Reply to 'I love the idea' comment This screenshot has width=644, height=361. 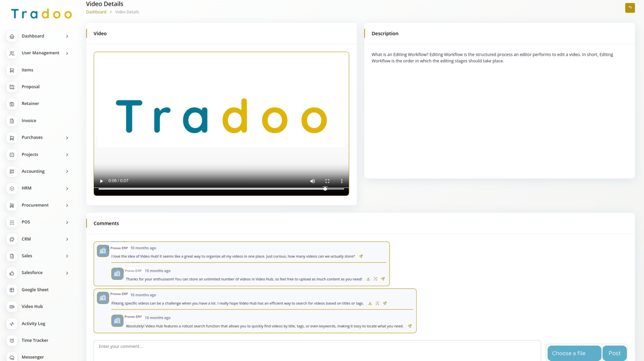(361, 256)
